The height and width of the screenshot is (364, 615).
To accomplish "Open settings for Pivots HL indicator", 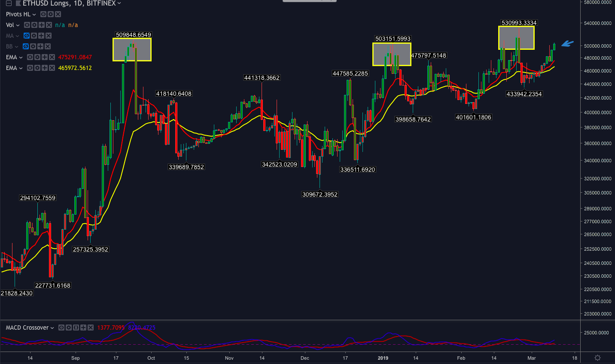I will [51, 14].
